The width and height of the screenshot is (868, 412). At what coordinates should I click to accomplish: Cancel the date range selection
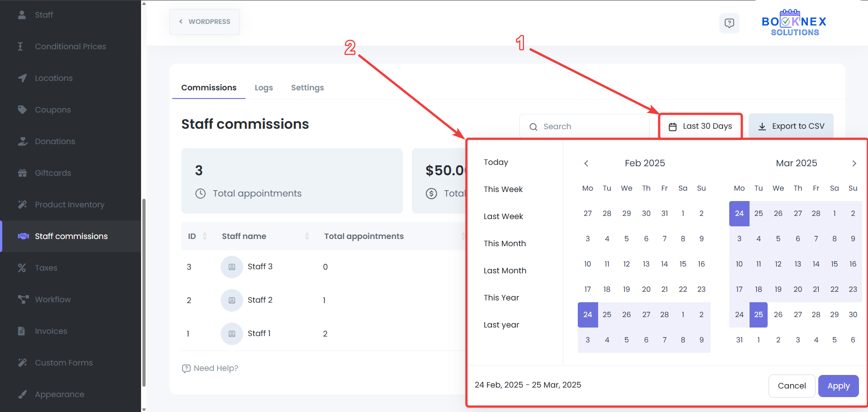(x=791, y=386)
